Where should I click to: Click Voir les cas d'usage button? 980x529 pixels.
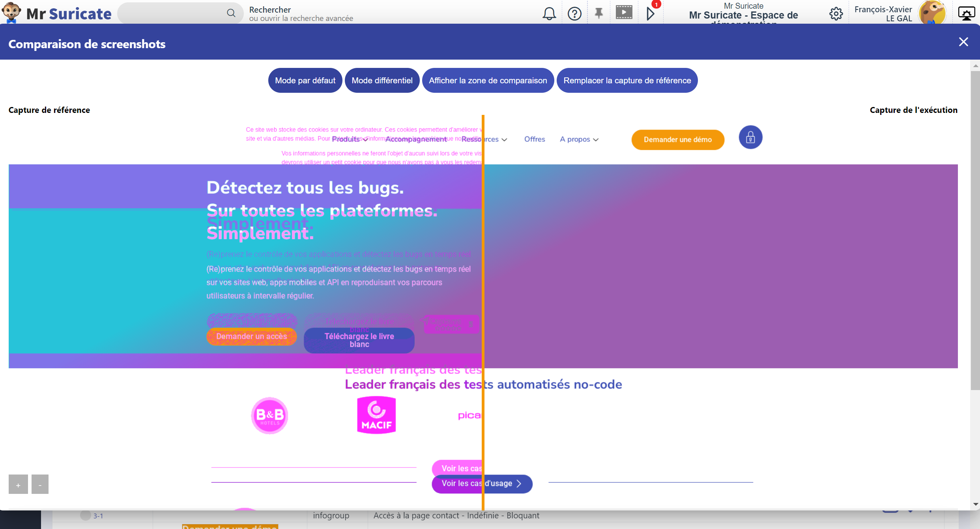click(x=482, y=484)
